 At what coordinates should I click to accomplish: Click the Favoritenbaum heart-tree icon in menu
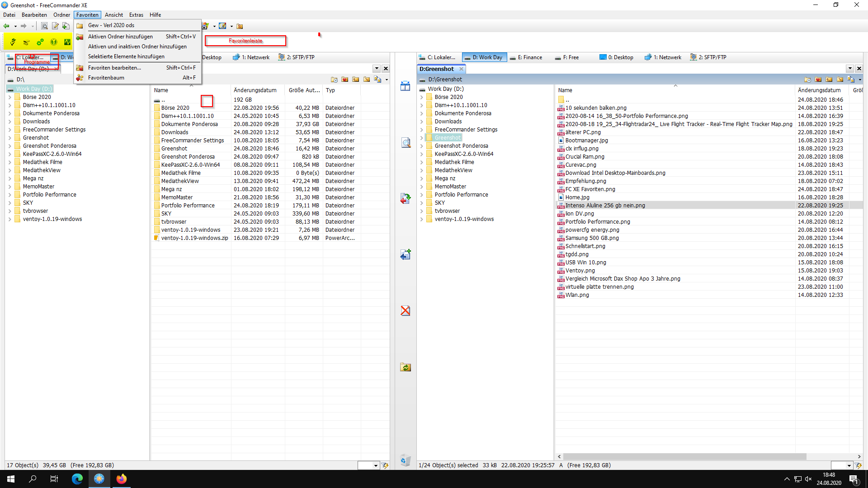coord(80,78)
